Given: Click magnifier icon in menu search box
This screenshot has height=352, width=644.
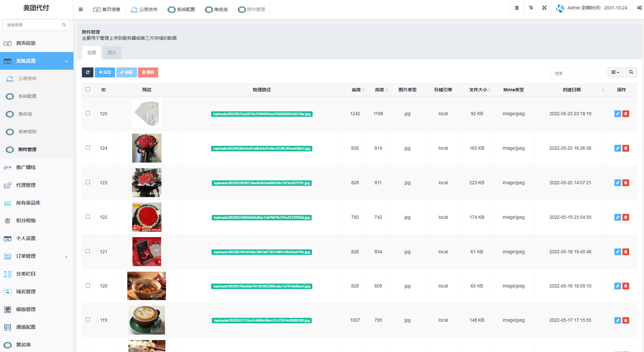Looking at the screenshot, I should [x=64, y=25].
